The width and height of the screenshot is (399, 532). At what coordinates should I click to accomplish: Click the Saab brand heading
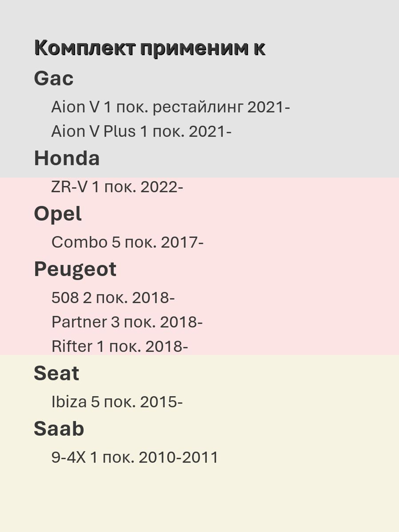click(59, 429)
